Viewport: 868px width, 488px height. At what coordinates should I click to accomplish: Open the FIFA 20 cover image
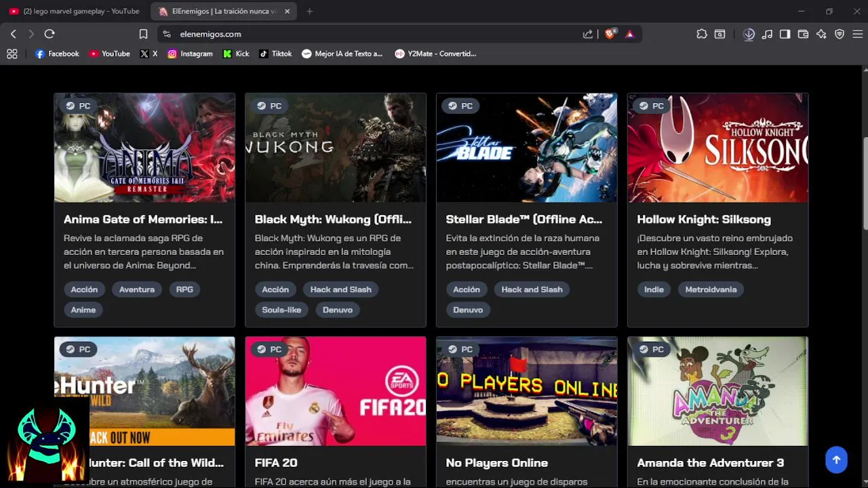tap(336, 391)
